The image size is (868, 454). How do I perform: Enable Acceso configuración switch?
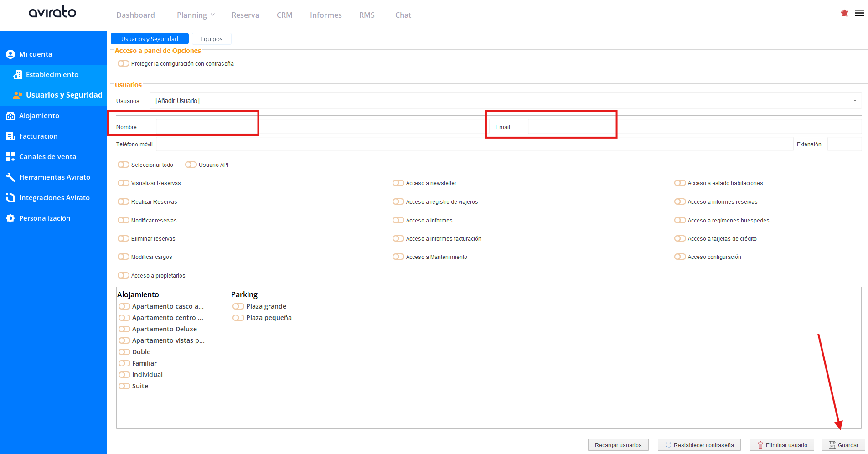click(x=680, y=257)
